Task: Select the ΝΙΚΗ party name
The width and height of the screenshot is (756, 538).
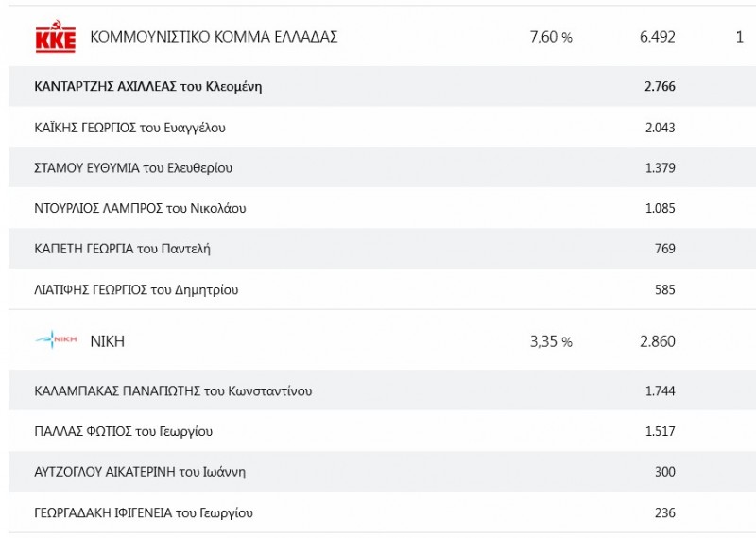Action: pos(107,341)
